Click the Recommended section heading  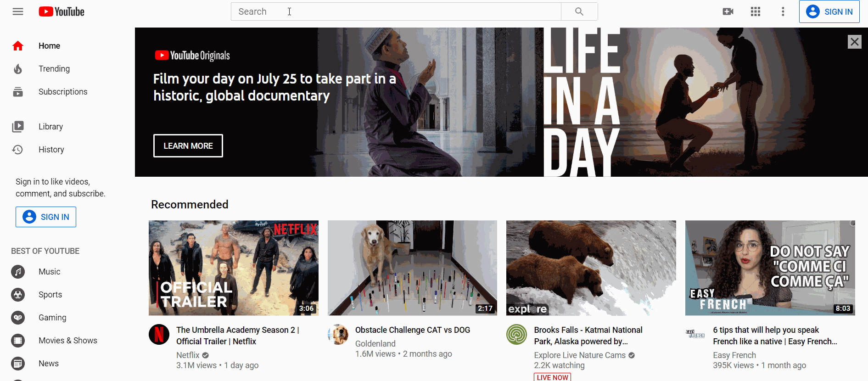(x=190, y=204)
